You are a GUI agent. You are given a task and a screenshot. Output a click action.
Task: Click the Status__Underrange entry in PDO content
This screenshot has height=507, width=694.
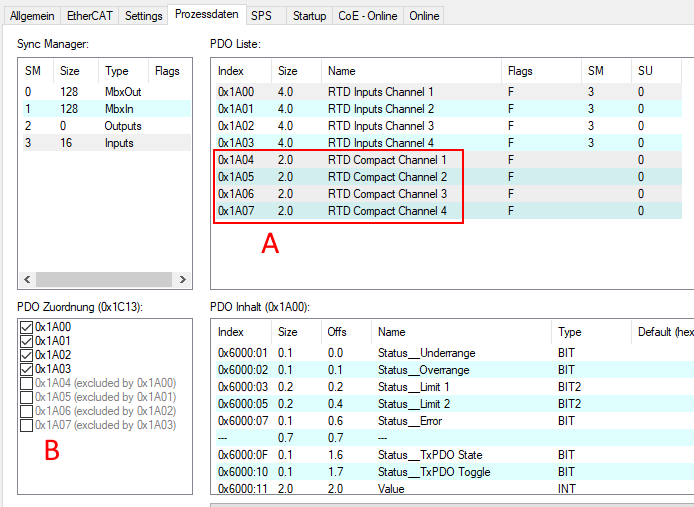click(426, 353)
